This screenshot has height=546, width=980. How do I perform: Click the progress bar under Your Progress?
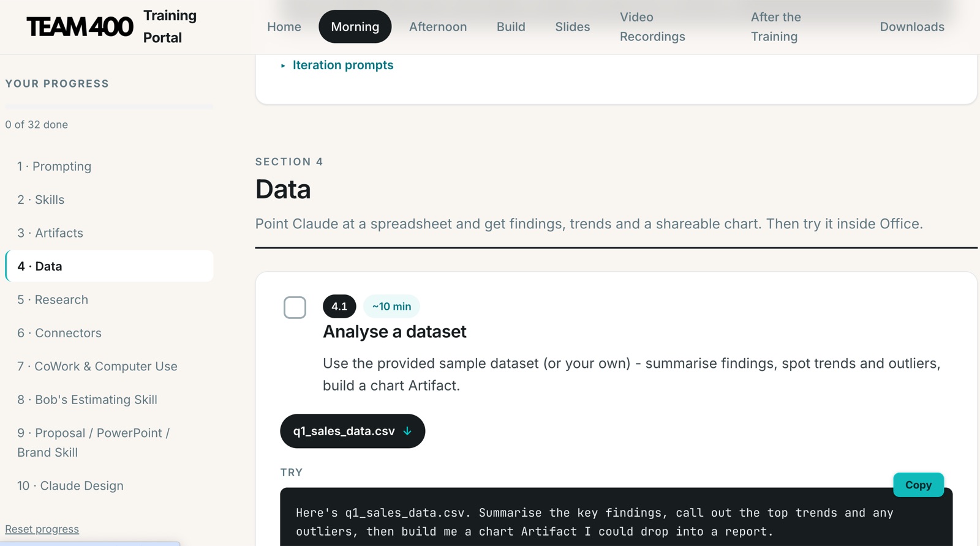pyautogui.click(x=109, y=107)
